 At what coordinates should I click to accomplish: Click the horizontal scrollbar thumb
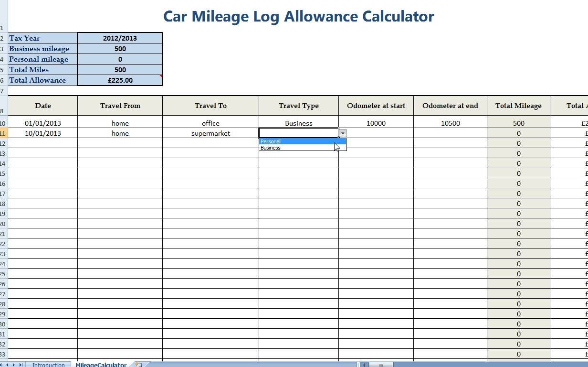click(380, 365)
